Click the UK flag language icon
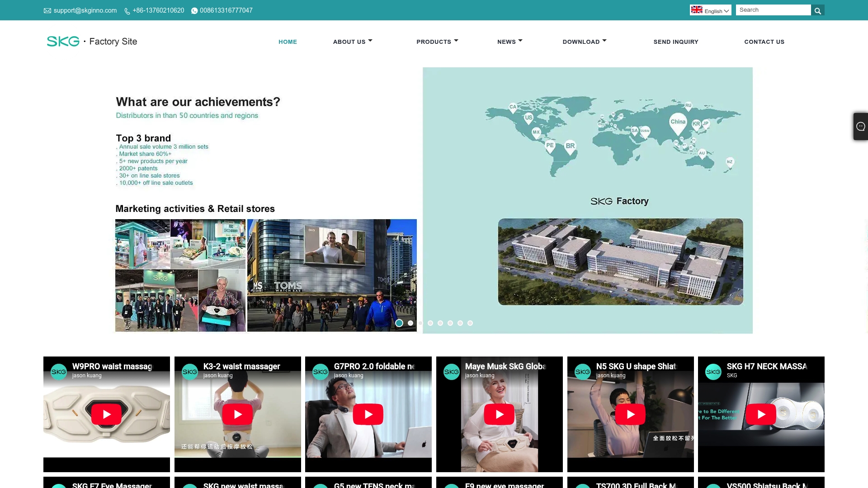 click(697, 9)
